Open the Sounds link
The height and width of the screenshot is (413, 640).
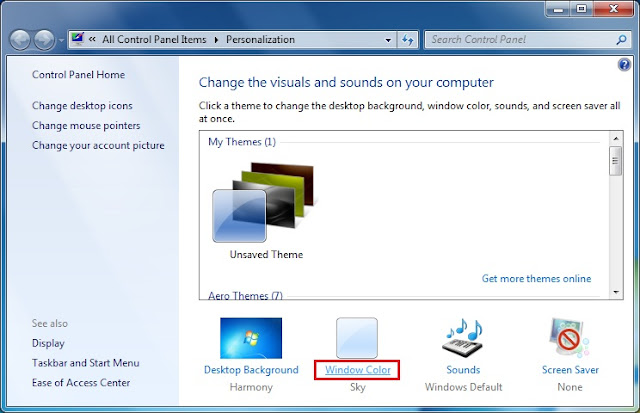[x=463, y=370]
